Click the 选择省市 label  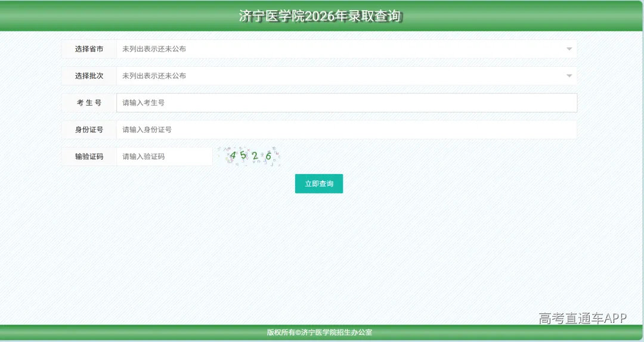pos(89,49)
